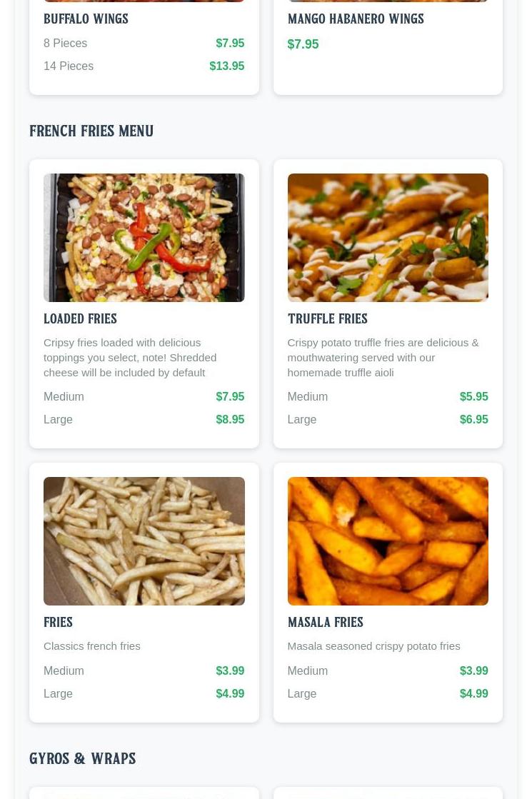Click the Mango Habanero Wings $7.95 price
The image size is (532, 799).
click(303, 44)
